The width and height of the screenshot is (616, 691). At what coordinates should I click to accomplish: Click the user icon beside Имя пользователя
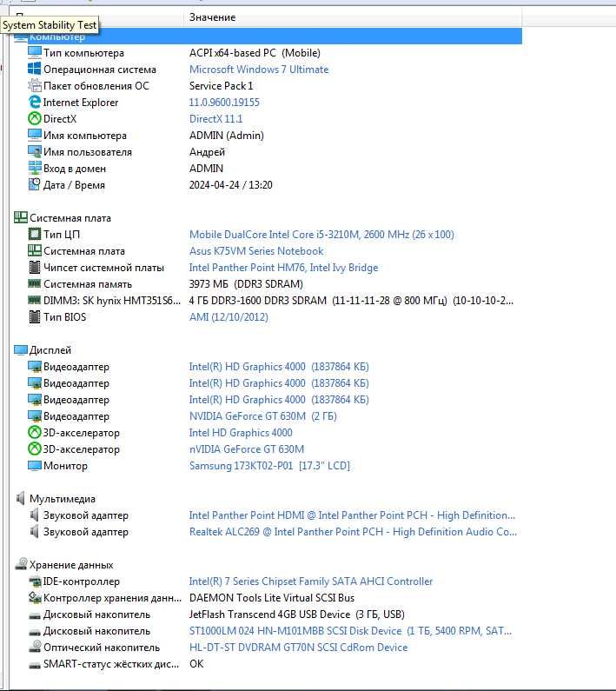point(35,151)
